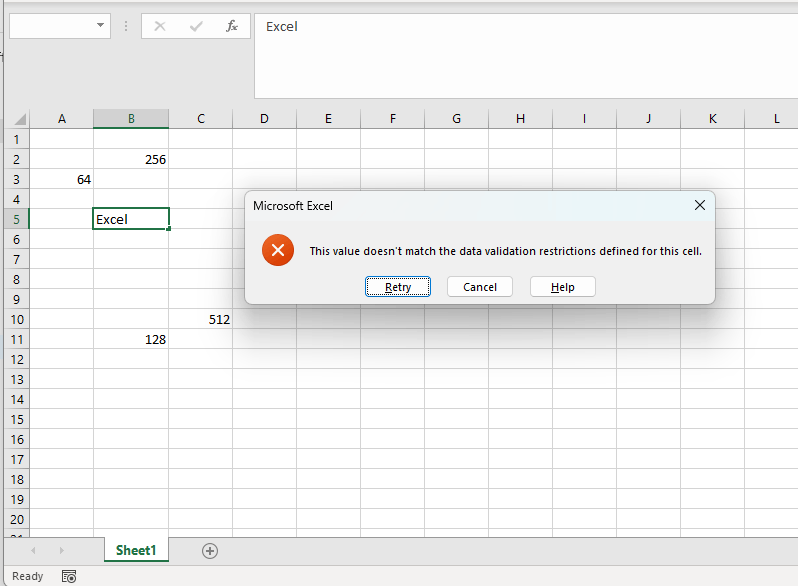The height and width of the screenshot is (586, 798).
Task: Click the Name Box input field
Action: (52, 25)
